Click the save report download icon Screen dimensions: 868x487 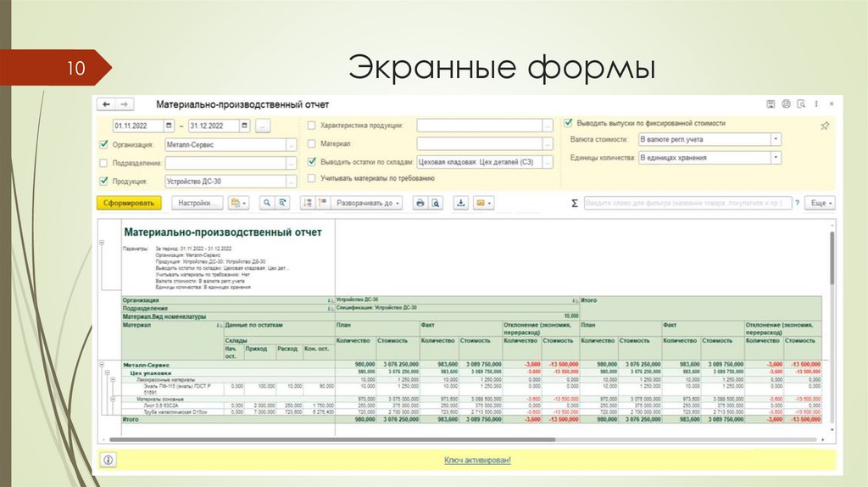point(460,203)
